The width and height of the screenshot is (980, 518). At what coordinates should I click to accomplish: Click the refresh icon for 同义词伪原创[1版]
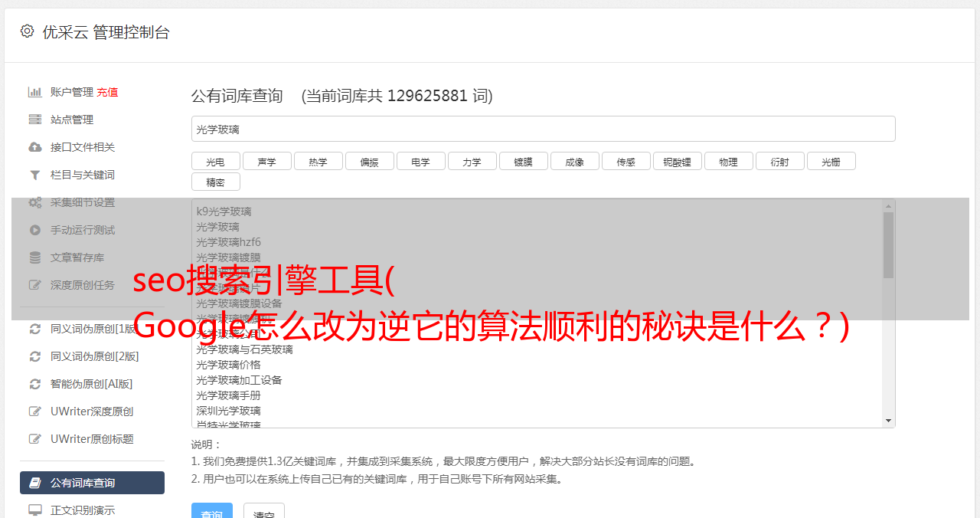coord(34,329)
